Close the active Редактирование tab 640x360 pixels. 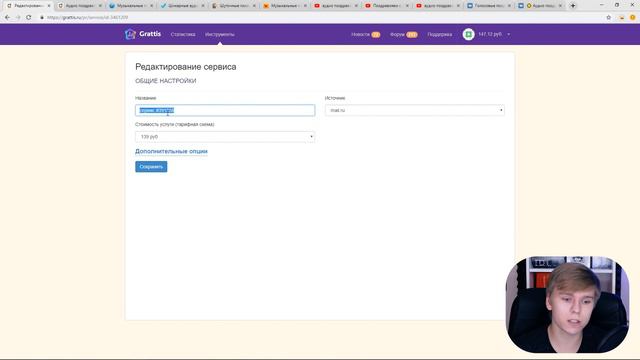click(49, 6)
